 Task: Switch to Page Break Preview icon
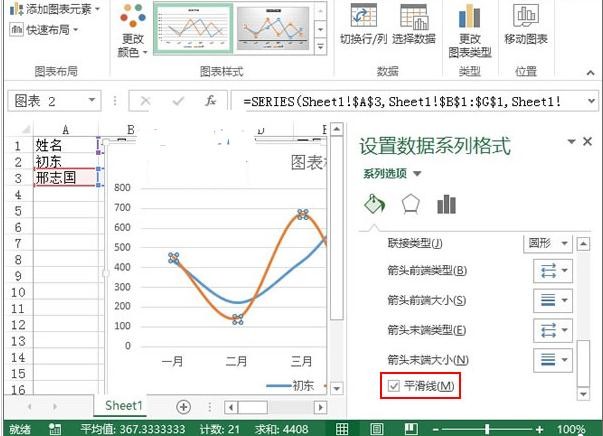[411, 429]
